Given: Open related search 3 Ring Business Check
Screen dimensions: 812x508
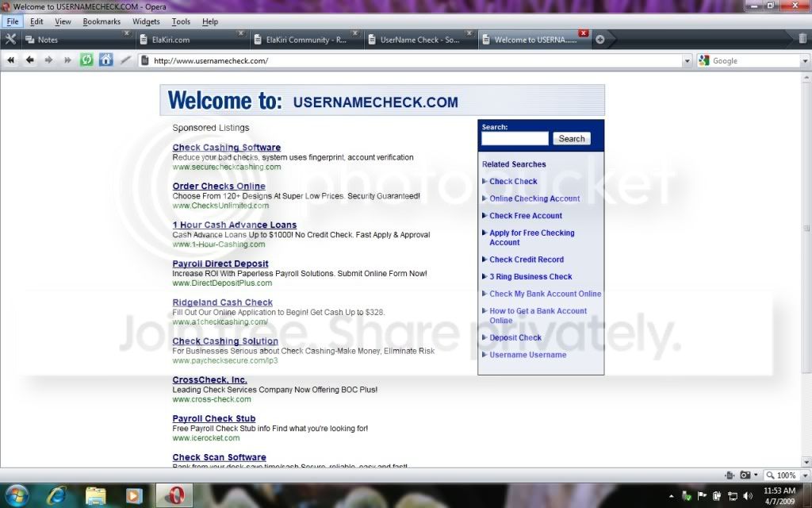Looking at the screenshot, I should (x=530, y=277).
